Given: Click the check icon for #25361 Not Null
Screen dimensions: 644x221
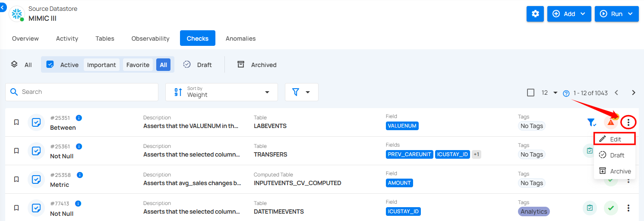Looking at the screenshot, I should click(x=37, y=151).
